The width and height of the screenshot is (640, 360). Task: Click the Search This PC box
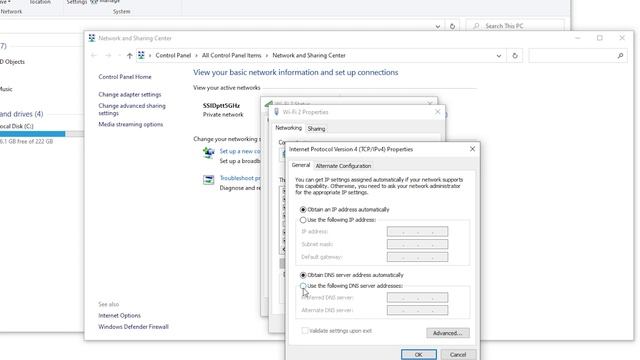click(515, 26)
